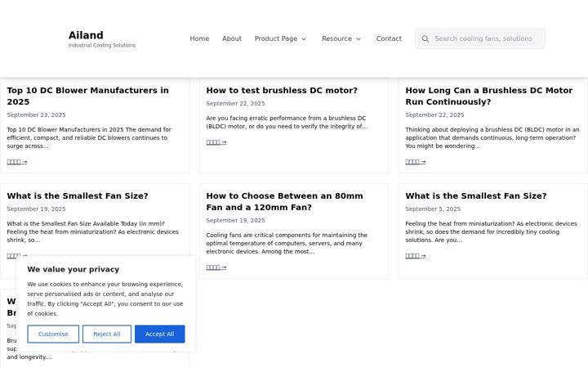This screenshot has width=588, height=368.
Task: Click read more link under Top 10 DC Blower
Action: tap(17, 162)
